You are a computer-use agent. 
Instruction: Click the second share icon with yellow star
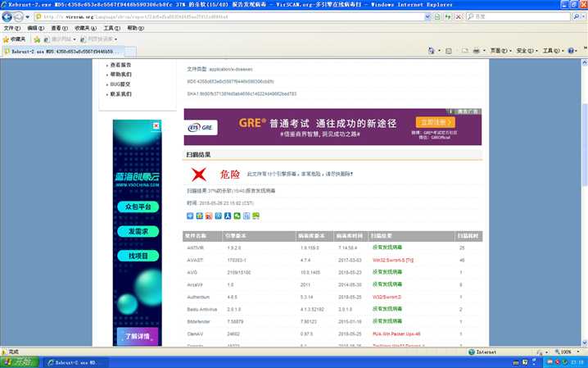[x=200, y=216]
